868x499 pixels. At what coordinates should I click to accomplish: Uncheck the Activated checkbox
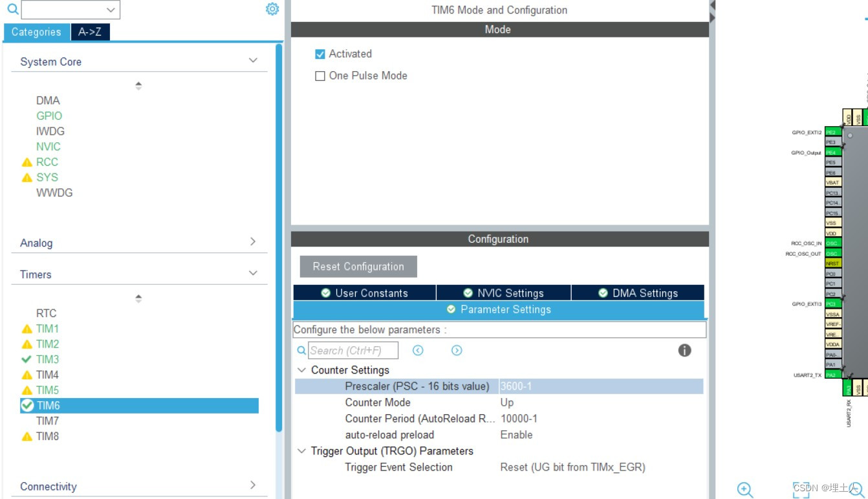(320, 54)
